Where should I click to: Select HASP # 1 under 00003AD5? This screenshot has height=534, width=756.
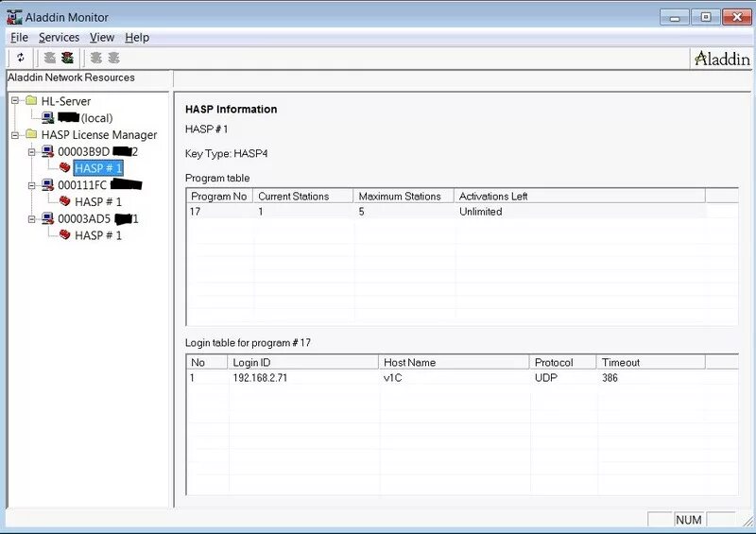coord(98,235)
